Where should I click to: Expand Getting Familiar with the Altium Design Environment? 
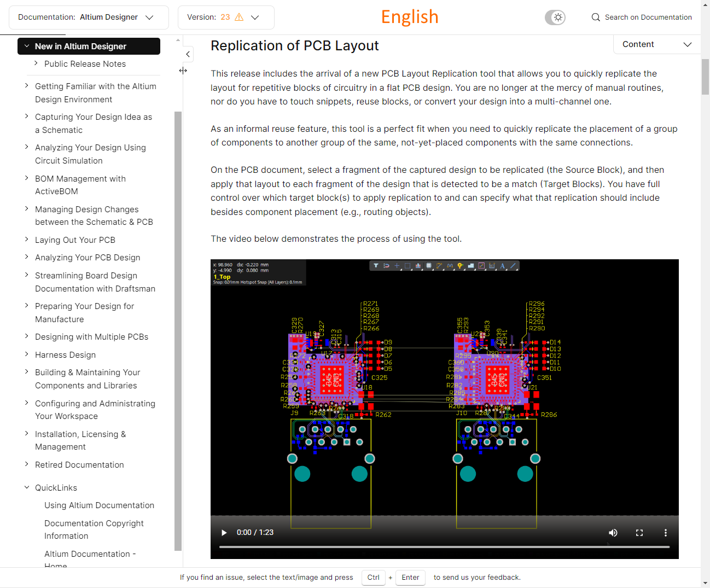27,86
